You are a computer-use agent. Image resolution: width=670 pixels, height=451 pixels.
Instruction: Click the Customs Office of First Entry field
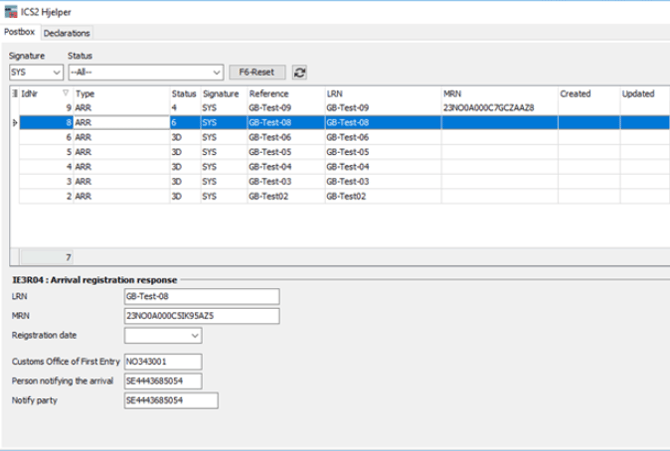[162, 361]
